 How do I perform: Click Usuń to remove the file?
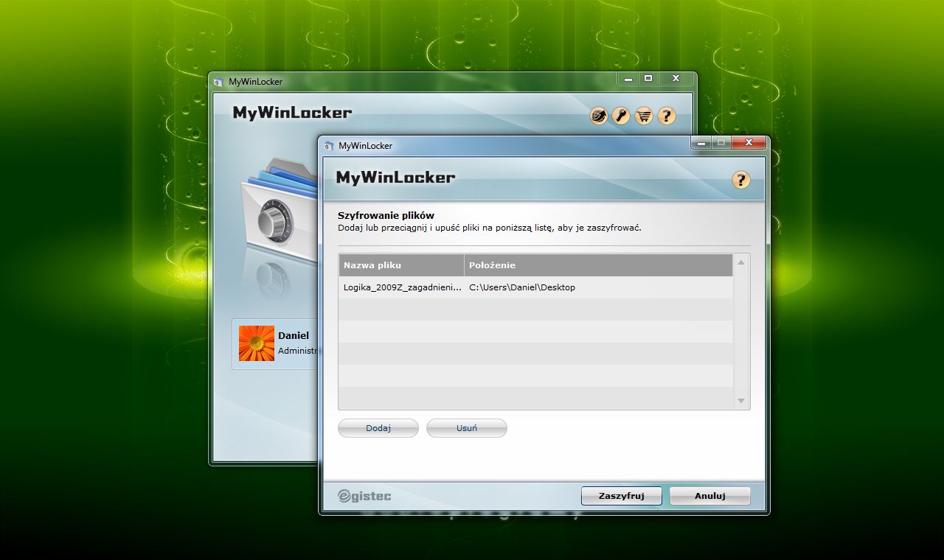tap(467, 428)
